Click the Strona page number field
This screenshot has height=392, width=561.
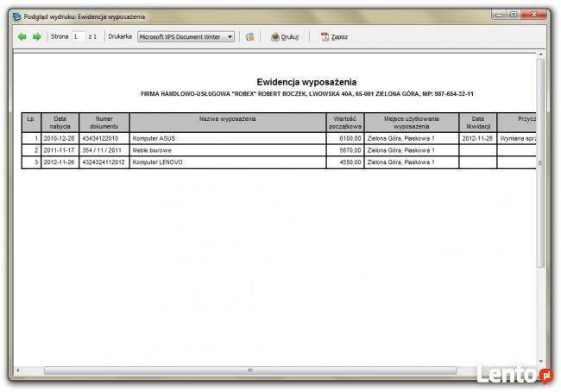pyautogui.click(x=79, y=37)
